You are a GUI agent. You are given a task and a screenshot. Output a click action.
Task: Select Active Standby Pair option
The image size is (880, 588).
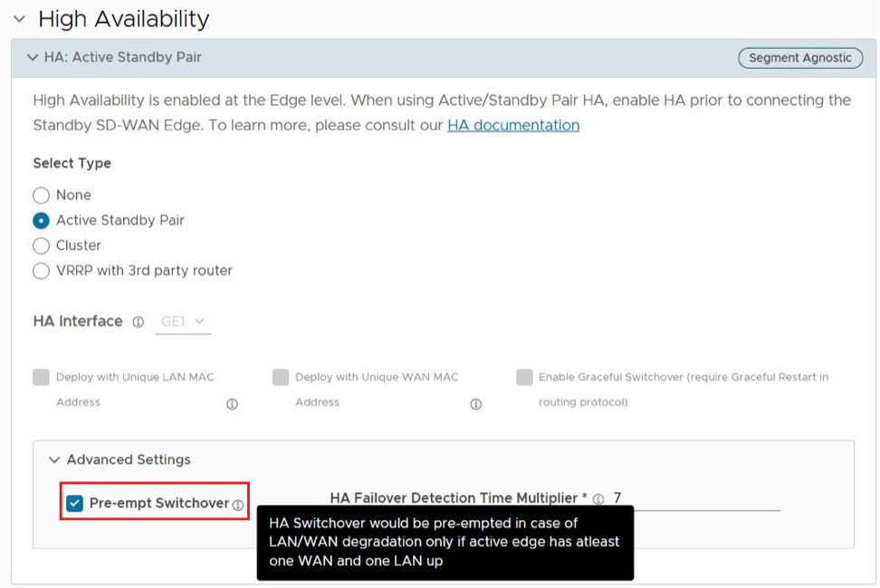click(x=41, y=221)
